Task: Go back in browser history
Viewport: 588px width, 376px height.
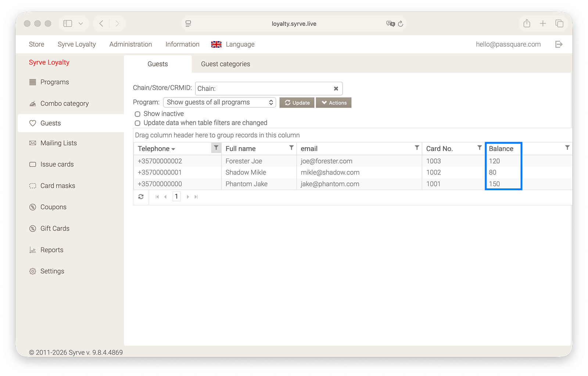Action: pyautogui.click(x=101, y=23)
